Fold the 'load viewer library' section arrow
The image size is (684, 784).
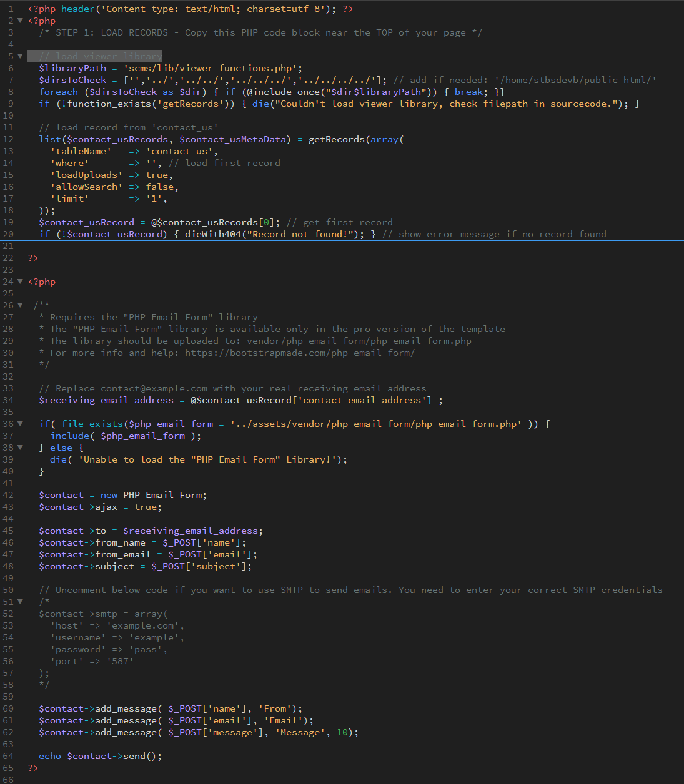click(20, 56)
